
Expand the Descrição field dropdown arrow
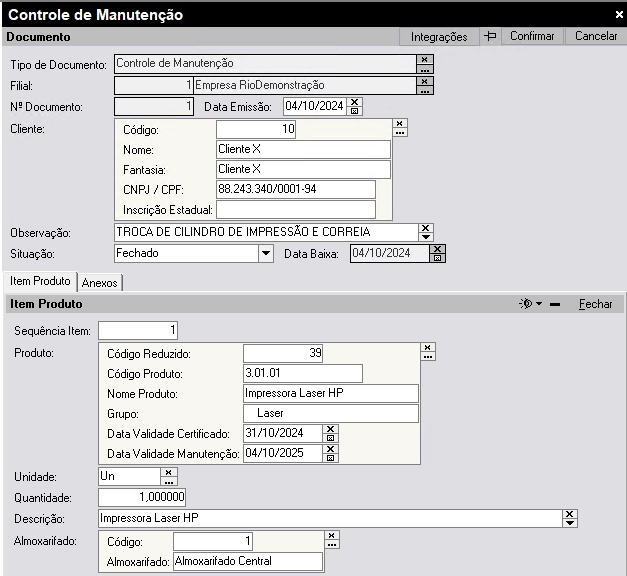pyautogui.click(x=570, y=523)
